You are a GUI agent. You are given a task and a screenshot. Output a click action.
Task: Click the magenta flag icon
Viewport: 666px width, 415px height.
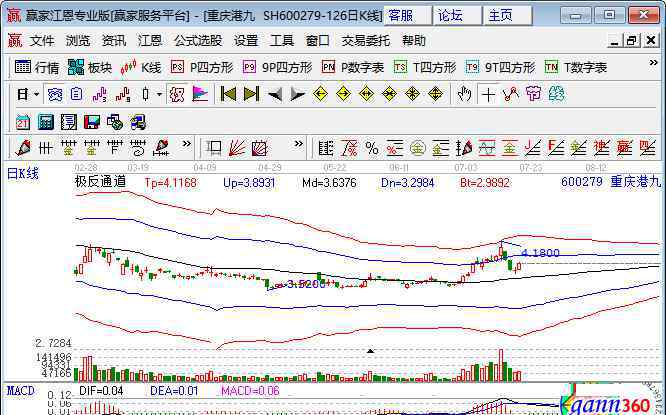(x=200, y=94)
